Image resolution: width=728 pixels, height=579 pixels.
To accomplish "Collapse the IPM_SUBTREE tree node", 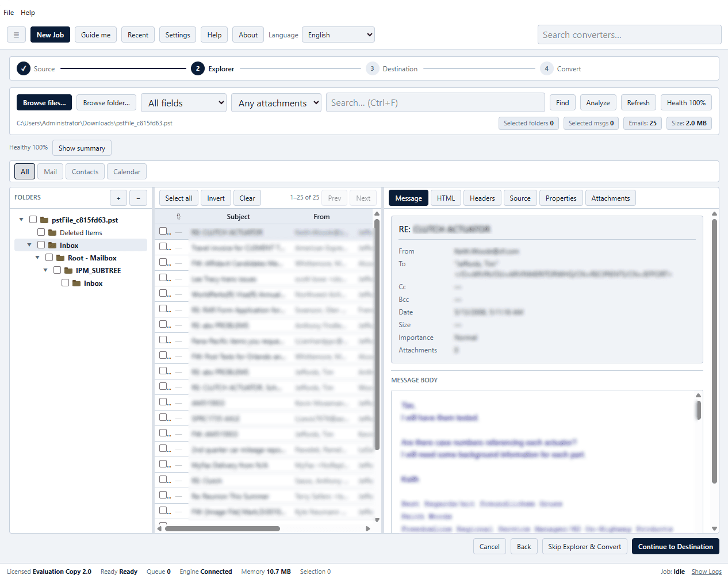I will [45, 270].
